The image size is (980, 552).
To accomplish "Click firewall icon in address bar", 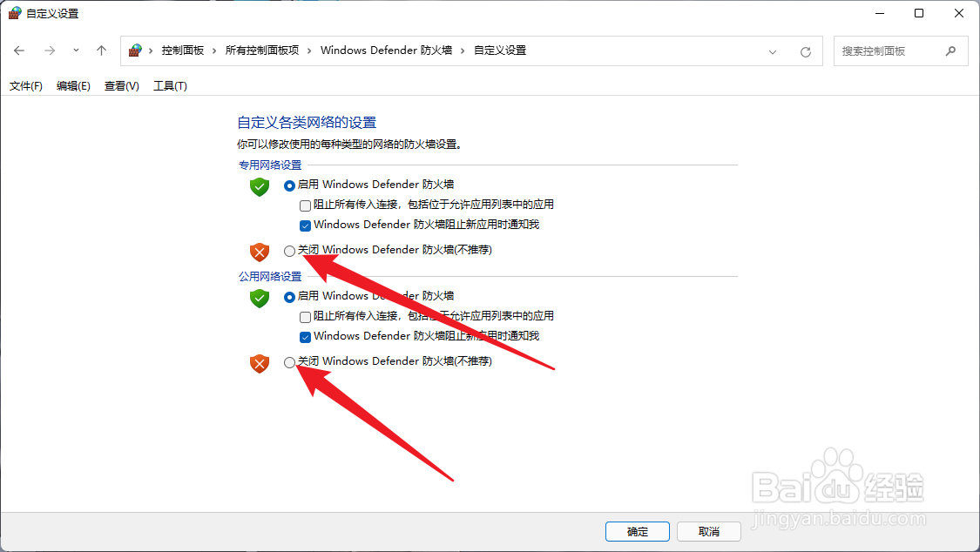I will (x=135, y=50).
